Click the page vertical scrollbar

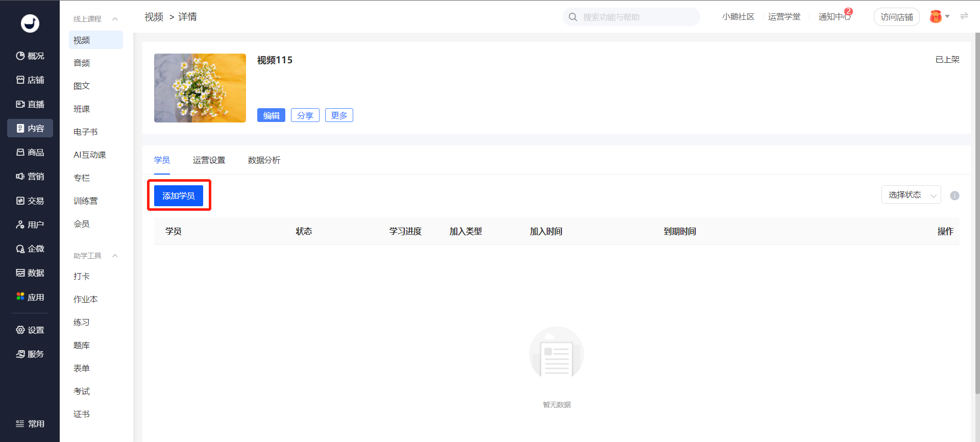point(977,214)
